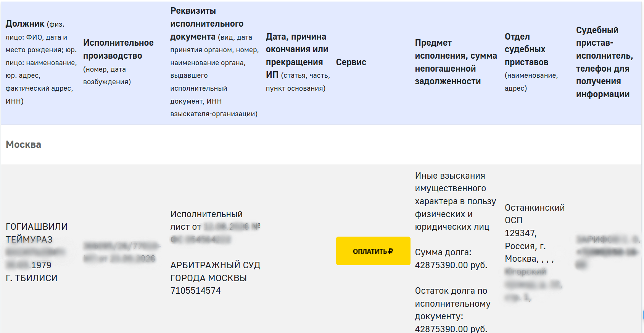This screenshot has height=333, width=644.
Task: Click the Исполнительный лист от text
Action: point(206,220)
